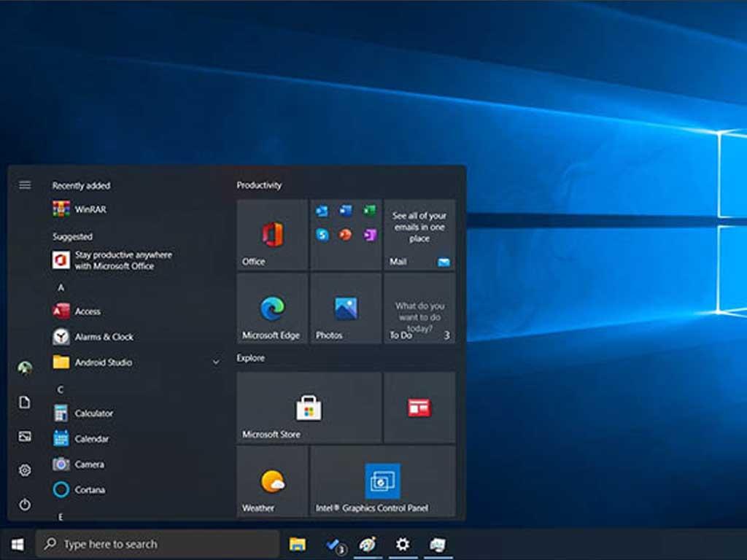This screenshot has width=747, height=560.
Task: Open the To Do tile
Action: [x=419, y=308]
